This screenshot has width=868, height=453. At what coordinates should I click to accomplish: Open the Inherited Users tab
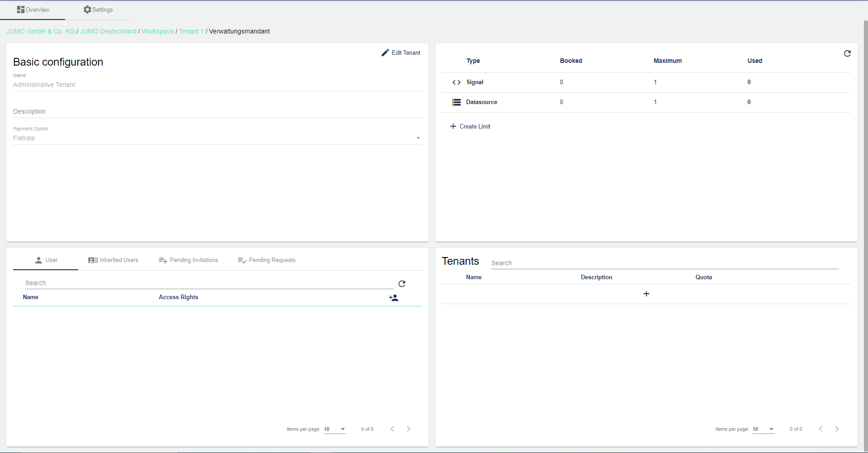coord(113,260)
